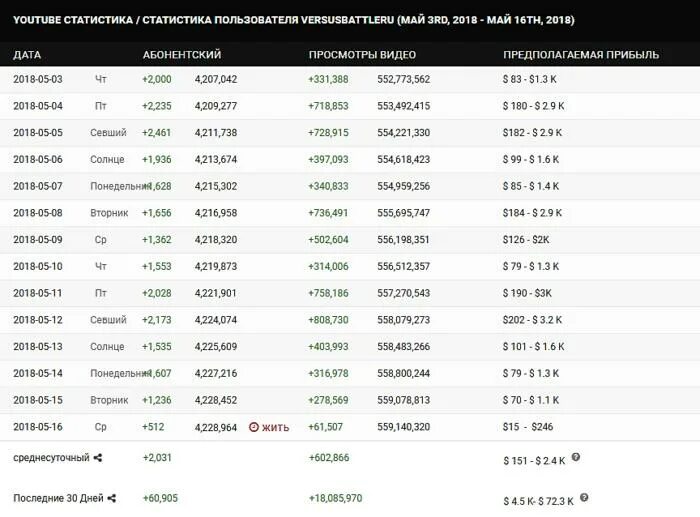
Task: Select date cell 2018-05-10
Action: (38, 267)
